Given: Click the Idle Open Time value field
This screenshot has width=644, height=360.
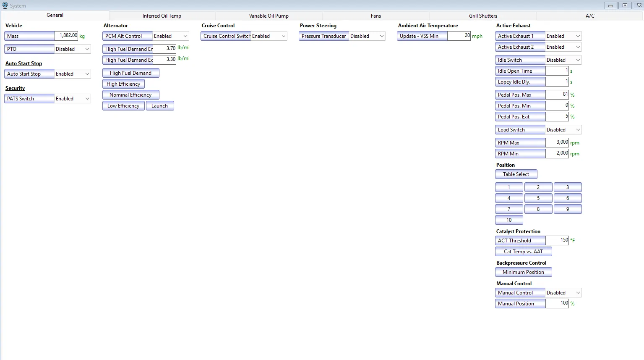Looking at the screenshot, I should point(557,71).
